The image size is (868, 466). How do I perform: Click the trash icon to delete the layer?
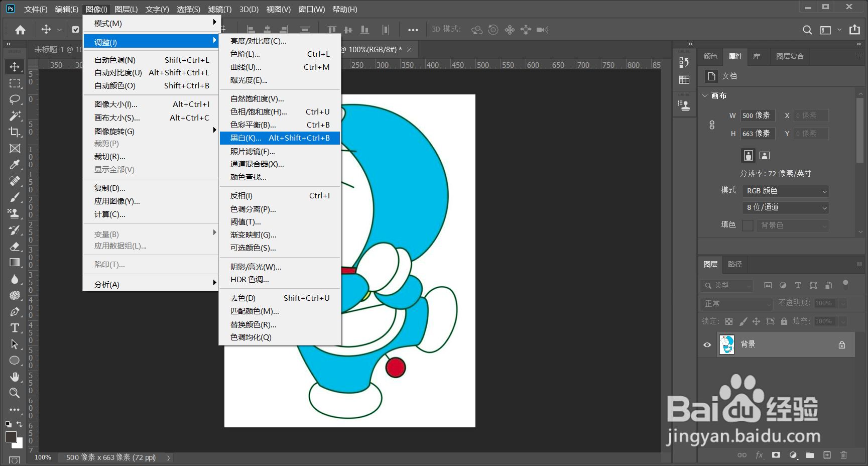click(x=843, y=455)
